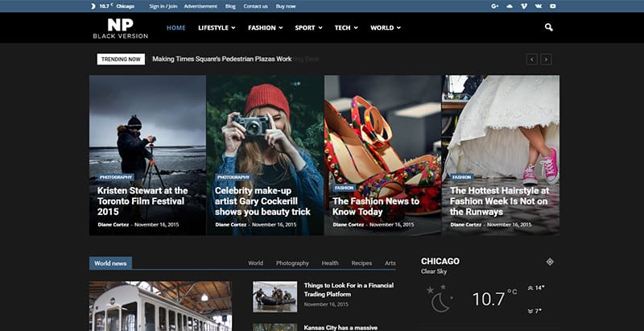Image resolution: width=644 pixels, height=331 pixels.
Task: Click the crescent moon weather widget icon
Action: click(440, 300)
